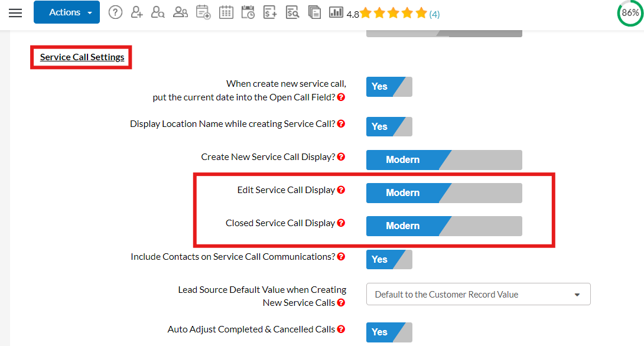Click the search invoice icon

point(292,12)
